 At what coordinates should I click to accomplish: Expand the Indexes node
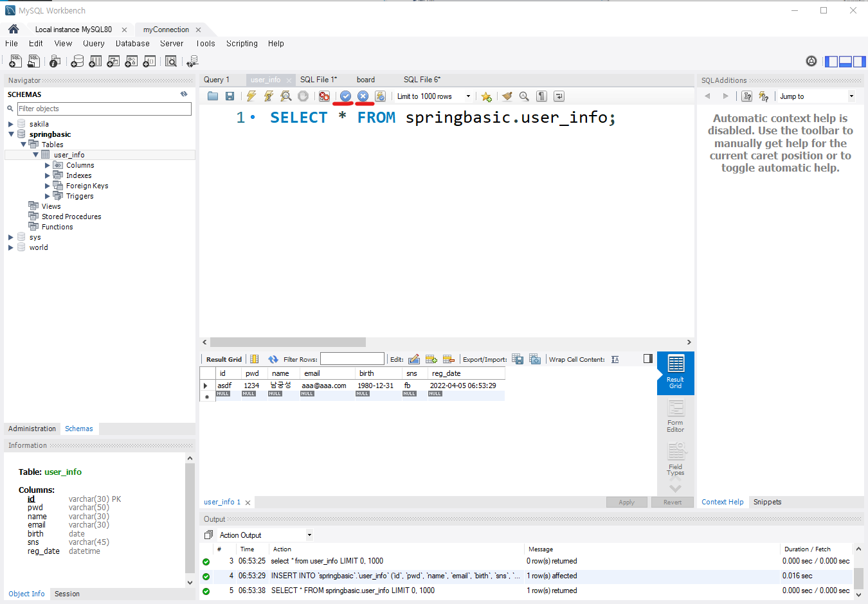pyautogui.click(x=48, y=175)
